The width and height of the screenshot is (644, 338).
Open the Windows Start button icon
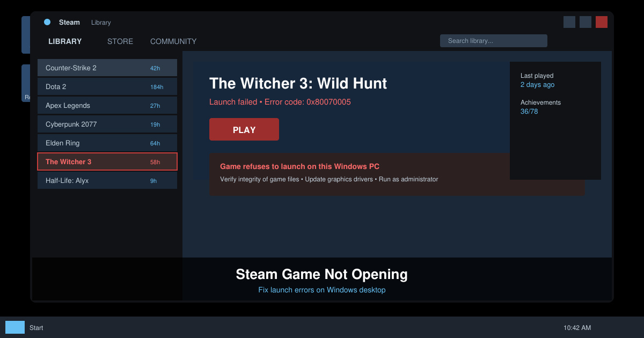15,327
